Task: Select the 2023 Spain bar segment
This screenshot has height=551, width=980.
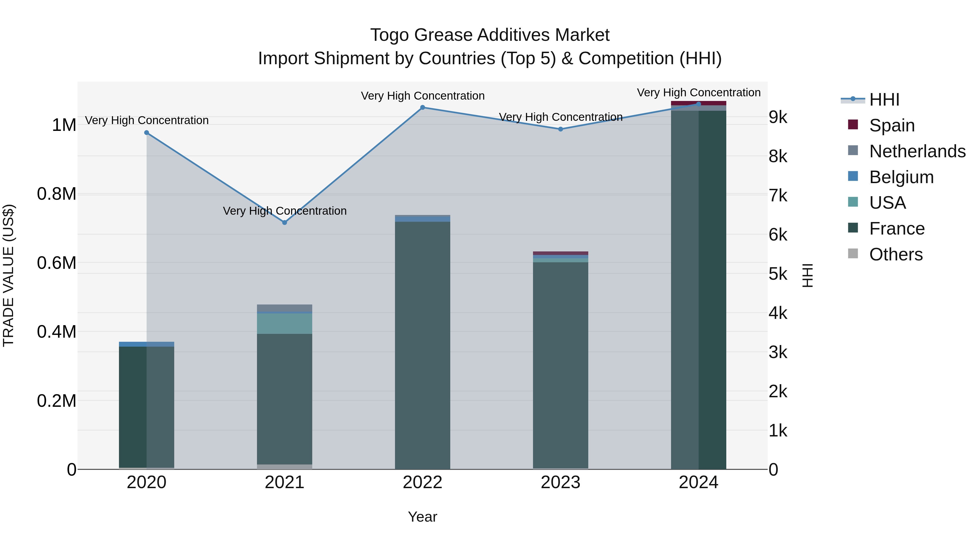Action: click(x=561, y=253)
